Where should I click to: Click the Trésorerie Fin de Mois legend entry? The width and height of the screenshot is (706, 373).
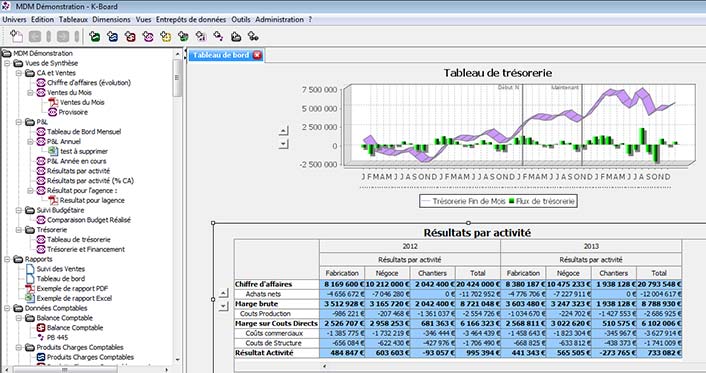tap(464, 201)
